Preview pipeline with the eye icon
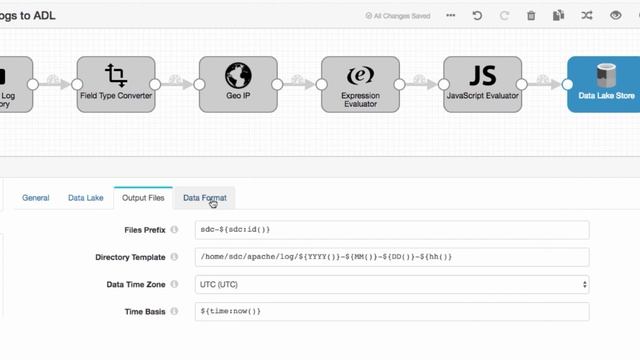This screenshot has height=360, width=640. click(616, 16)
